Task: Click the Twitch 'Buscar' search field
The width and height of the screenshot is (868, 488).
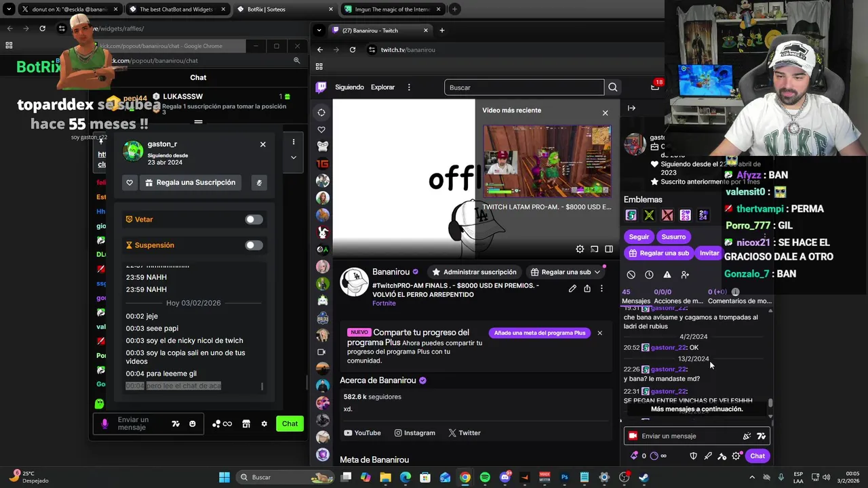Action: click(x=524, y=87)
